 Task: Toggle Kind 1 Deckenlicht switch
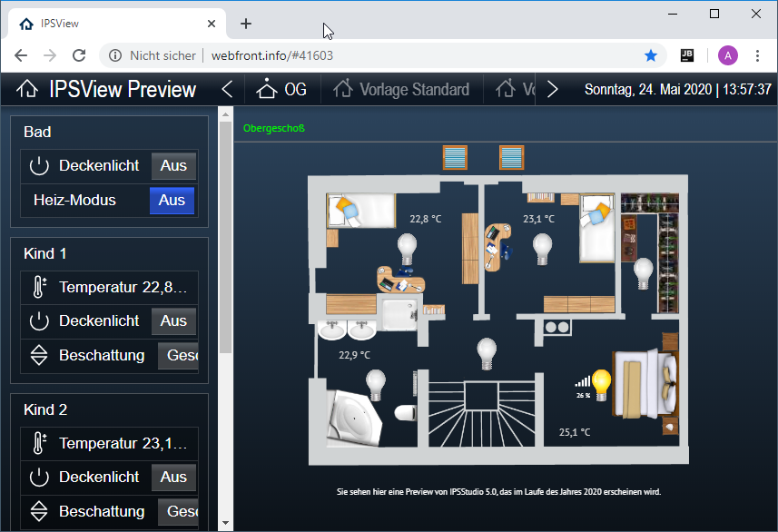point(173,321)
